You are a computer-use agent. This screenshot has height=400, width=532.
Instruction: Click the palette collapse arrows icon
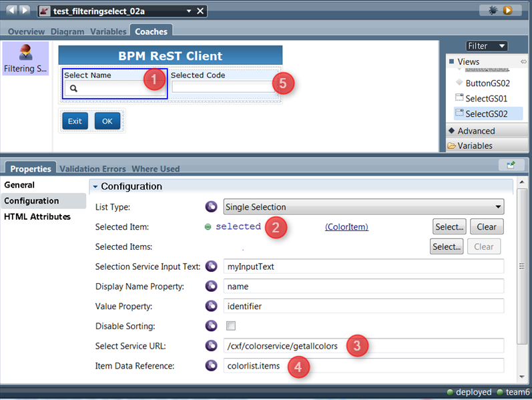[x=523, y=61]
